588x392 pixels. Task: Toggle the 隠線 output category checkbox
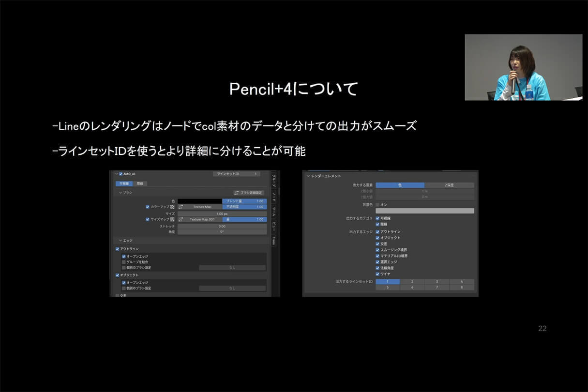[x=377, y=224]
